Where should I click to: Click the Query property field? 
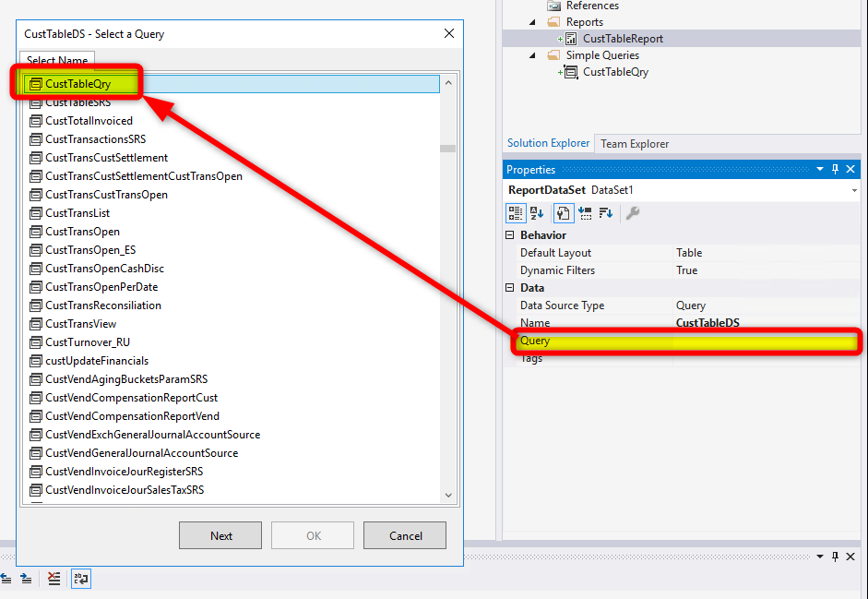click(x=686, y=341)
